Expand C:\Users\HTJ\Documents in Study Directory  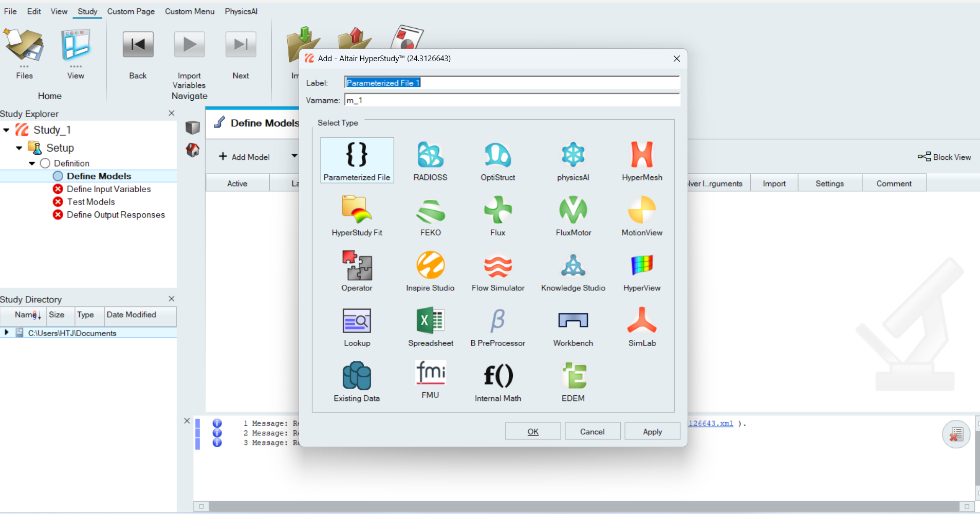(x=6, y=333)
